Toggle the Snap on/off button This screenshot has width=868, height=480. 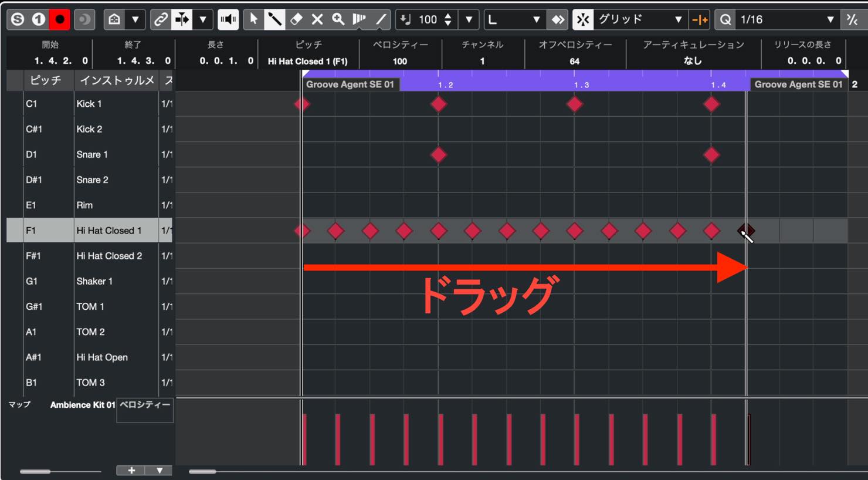[582, 19]
